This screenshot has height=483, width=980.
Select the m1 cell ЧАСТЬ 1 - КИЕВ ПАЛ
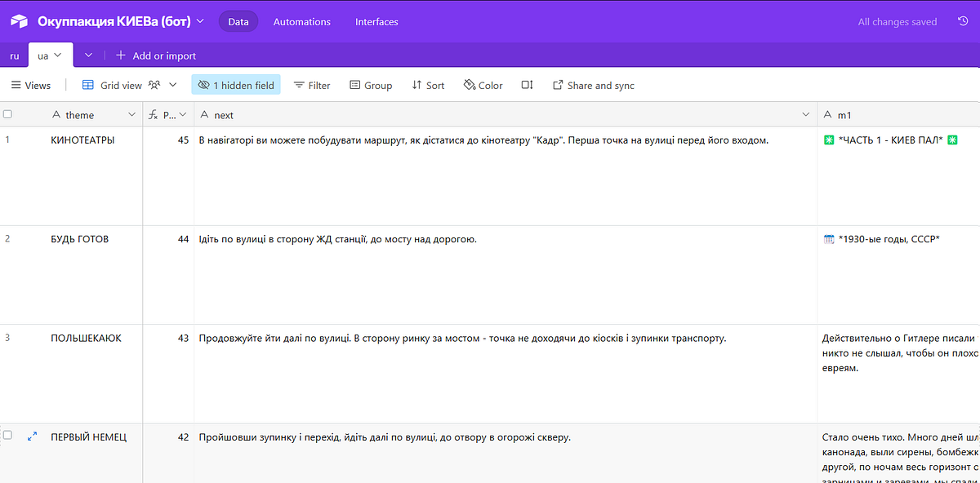pos(898,176)
